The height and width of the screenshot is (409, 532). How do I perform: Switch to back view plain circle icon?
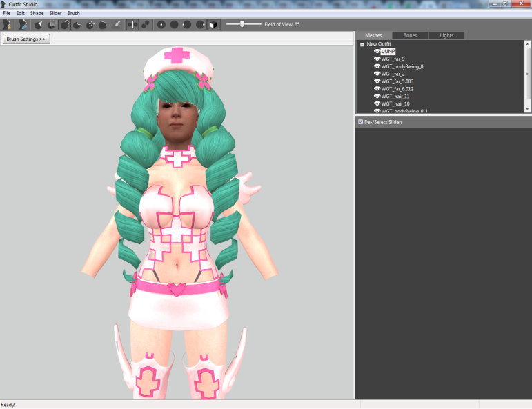click(x=175, y=24)
